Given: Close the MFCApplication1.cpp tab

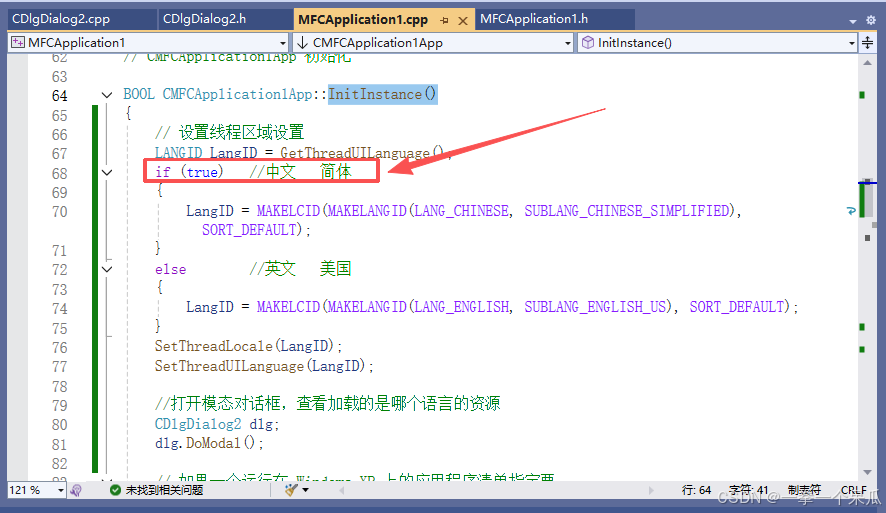Looking at the screenshot, I should (x=463, y=20).
